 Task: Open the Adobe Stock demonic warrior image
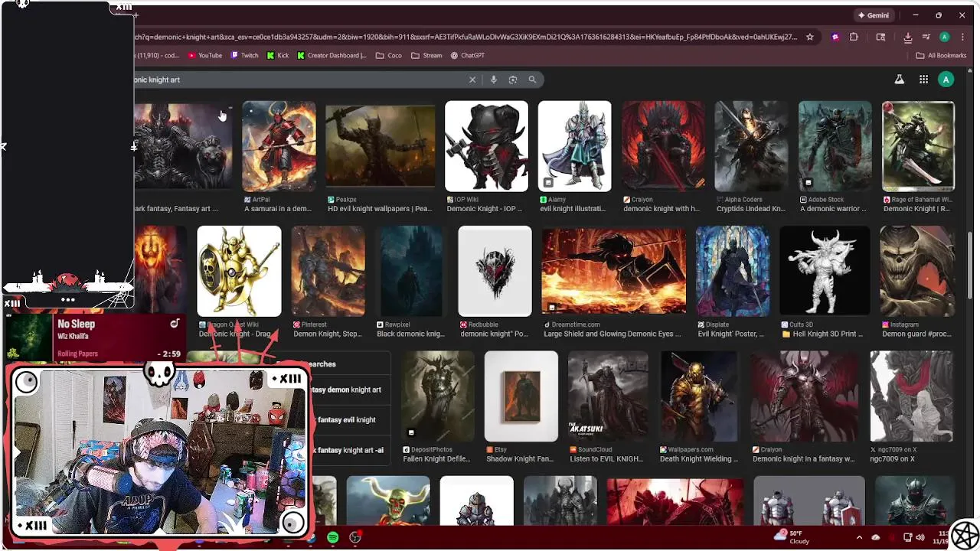coord(835,146)
